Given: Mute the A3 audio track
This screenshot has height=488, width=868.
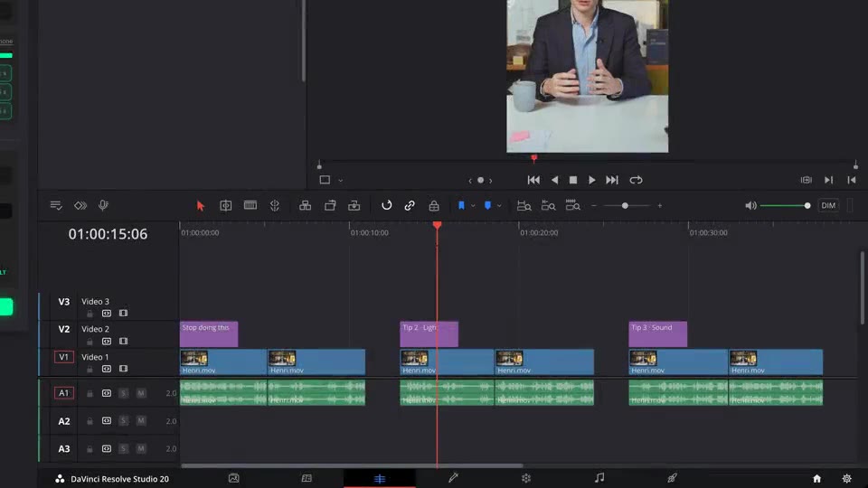Looking at the screenshot, I should [x=141, y=448].
